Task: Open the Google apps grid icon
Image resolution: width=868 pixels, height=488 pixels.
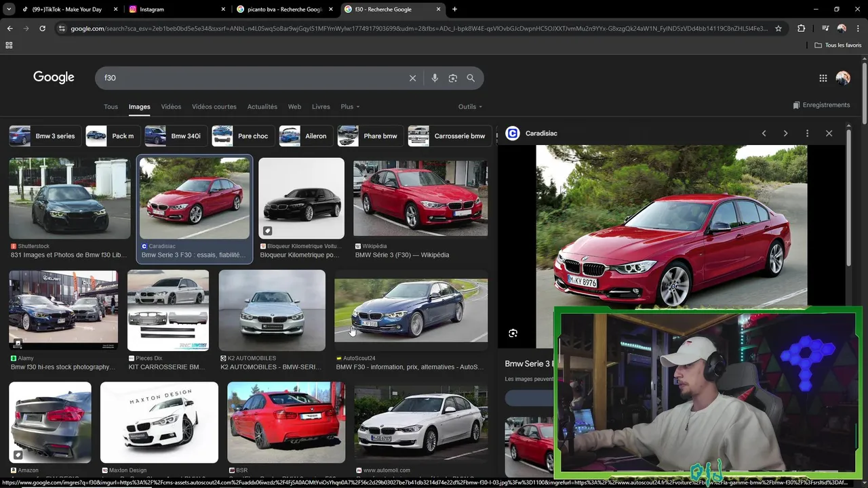Action: point(823,78)
